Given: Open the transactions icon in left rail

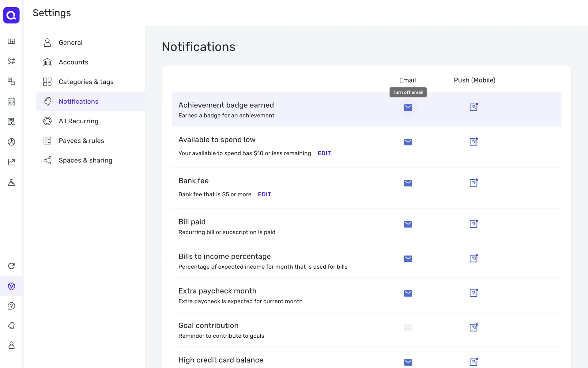Looking at the screenshot, I should (11, 61).
